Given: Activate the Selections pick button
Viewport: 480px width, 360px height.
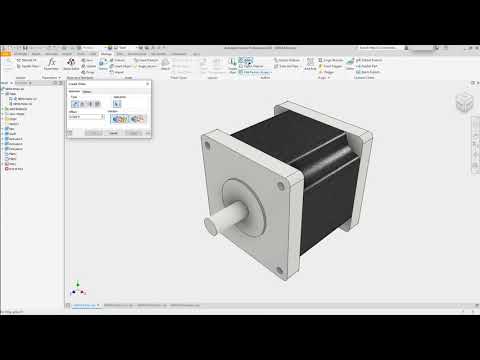Looking at the screenshot, I should (117, 104).
